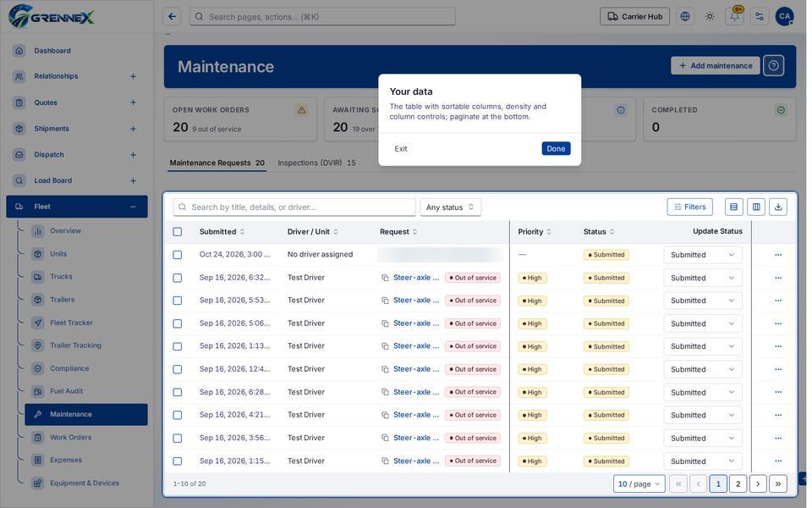
Task: Open language globe icon in header
Action: tap(685, 16)
